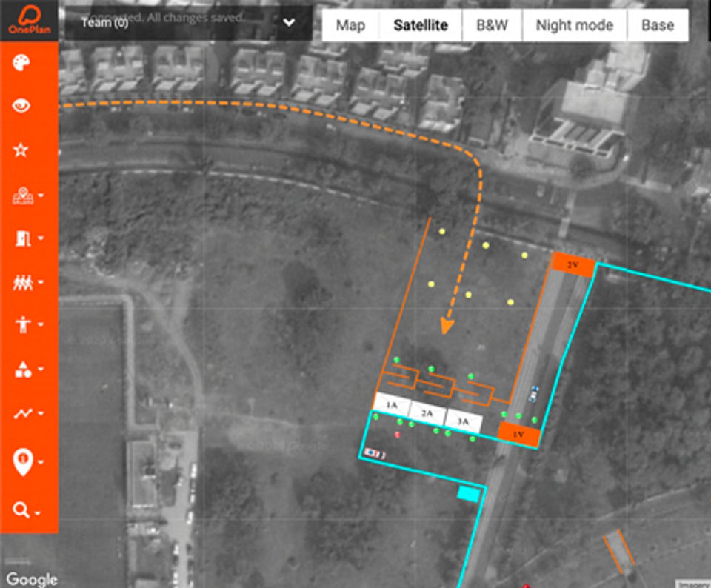711x588 pixels.
Task: Open the numbered marker pin tool
Action: click(23, 462)
